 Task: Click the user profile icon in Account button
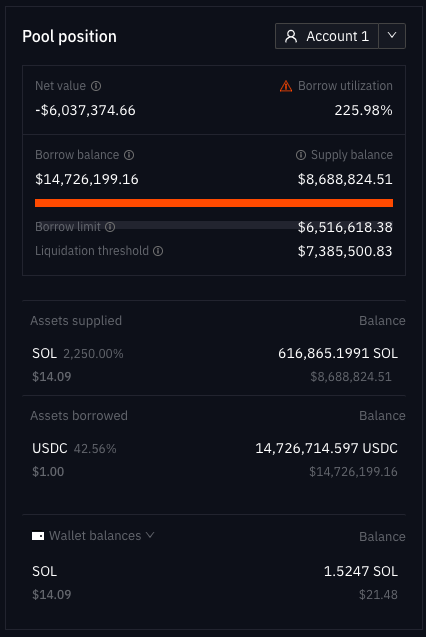pyautogui.click(x=291, y=36)
